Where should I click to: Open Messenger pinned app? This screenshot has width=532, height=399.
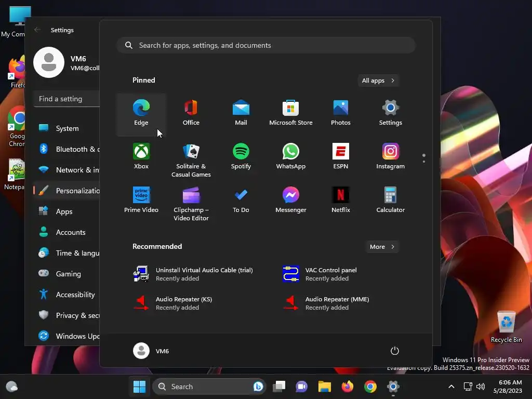point(291,201)
